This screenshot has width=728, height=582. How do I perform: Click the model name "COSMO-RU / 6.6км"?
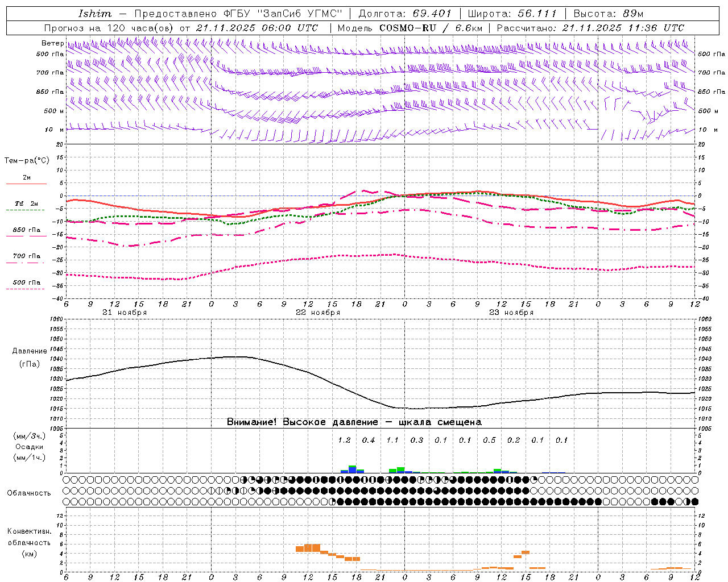tap(431, 28)
